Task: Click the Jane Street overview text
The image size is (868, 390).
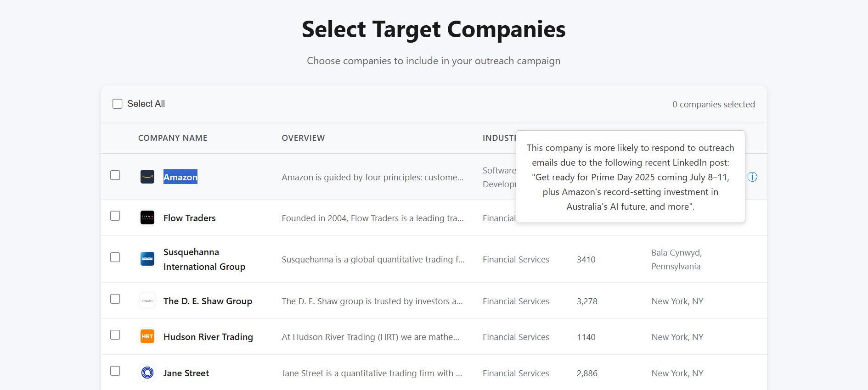Action: [372, 373]
